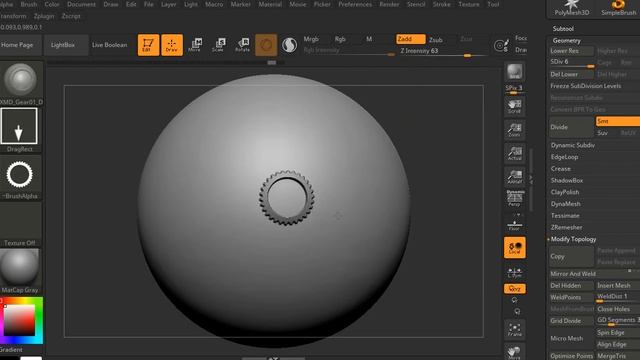This screenshot has width=640, height=360.
Task: Click the Move view icon at shelf bottom
Action: (x=515, y=352)
